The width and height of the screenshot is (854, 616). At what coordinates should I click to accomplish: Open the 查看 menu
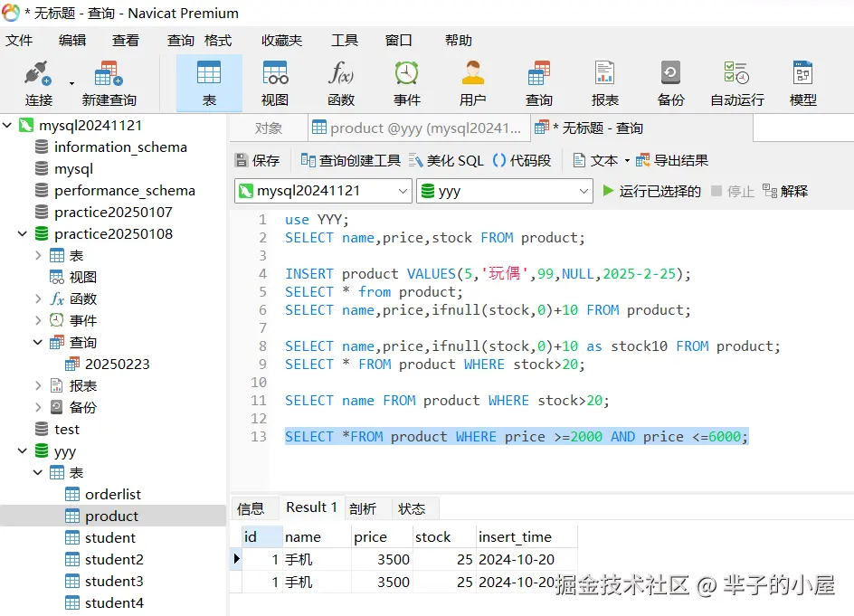click(126, 41)
